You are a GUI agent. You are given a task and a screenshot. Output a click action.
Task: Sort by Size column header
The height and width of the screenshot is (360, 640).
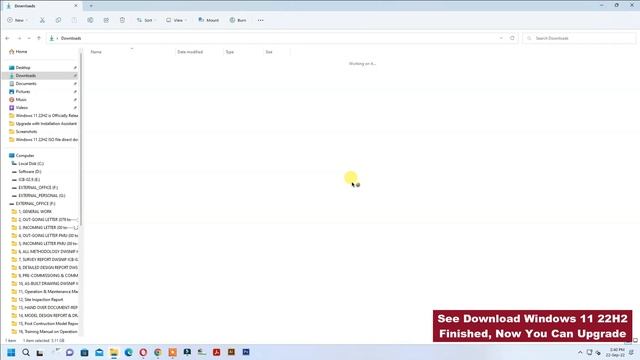pyautogui.click(x=269, y=52)
